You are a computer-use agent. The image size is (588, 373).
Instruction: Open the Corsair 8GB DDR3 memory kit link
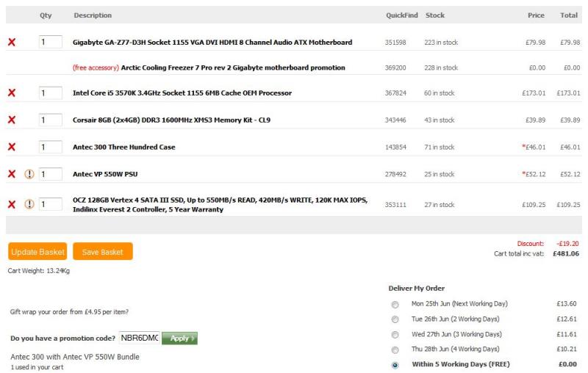171,120
